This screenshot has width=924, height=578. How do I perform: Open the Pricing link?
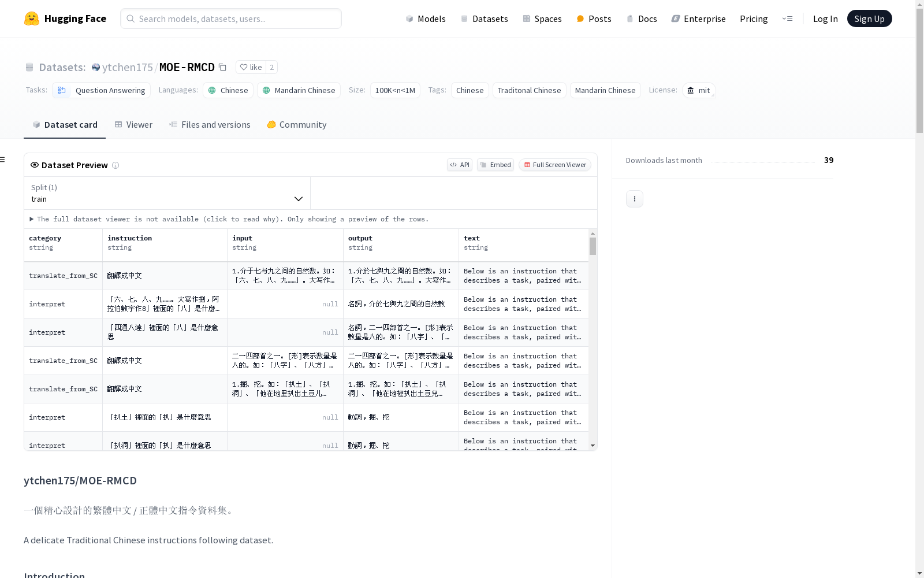754,18
